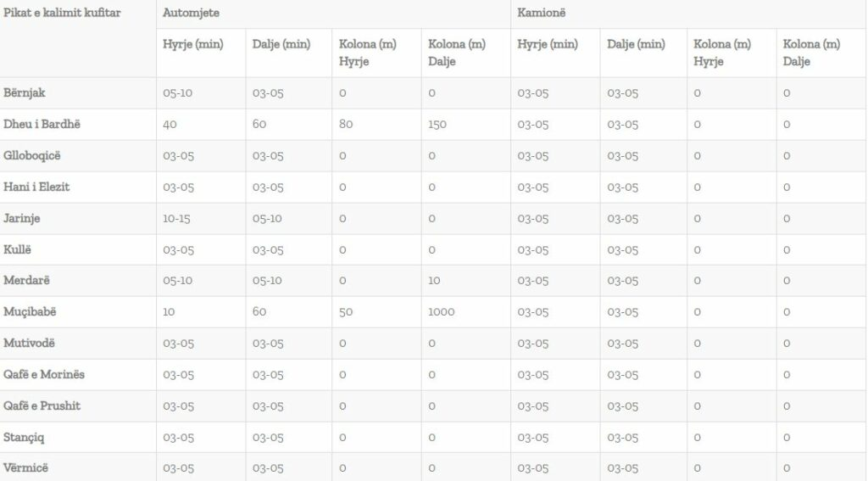Select the Kullë row label
Viewport: 868px width, 481px height.
[17, 249]
